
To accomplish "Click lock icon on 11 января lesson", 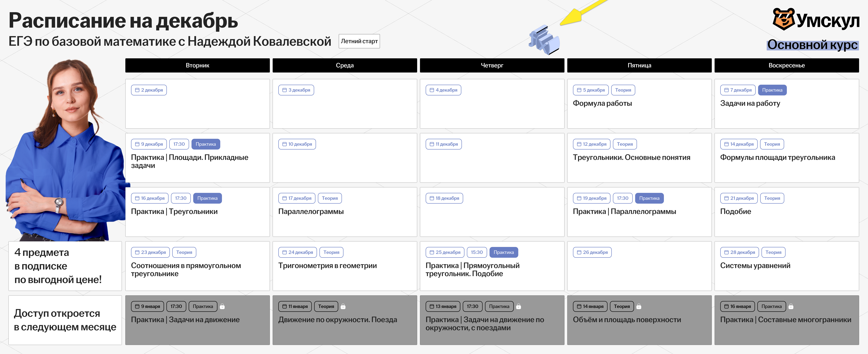I will point(343,307).
